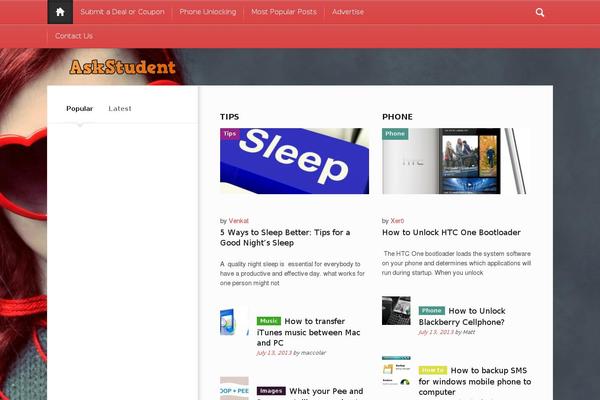
Task: Select the Advertise menu item
Action: tap(348, 12)
